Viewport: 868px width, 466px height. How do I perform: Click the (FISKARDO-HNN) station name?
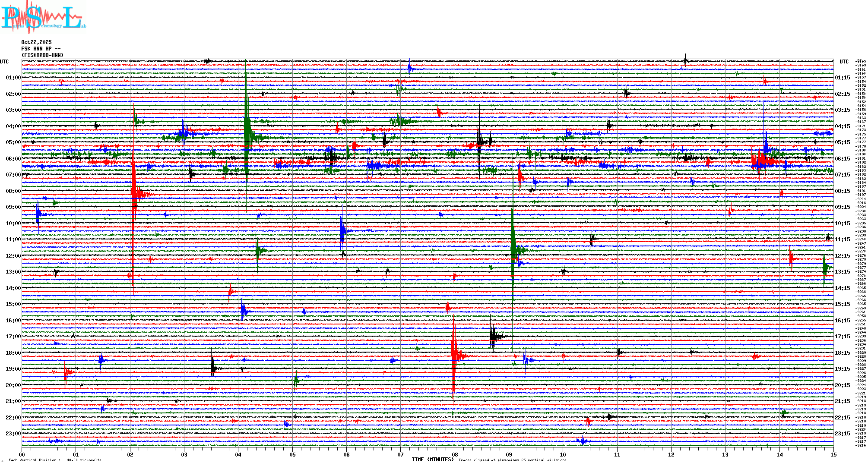pos(42,55)
